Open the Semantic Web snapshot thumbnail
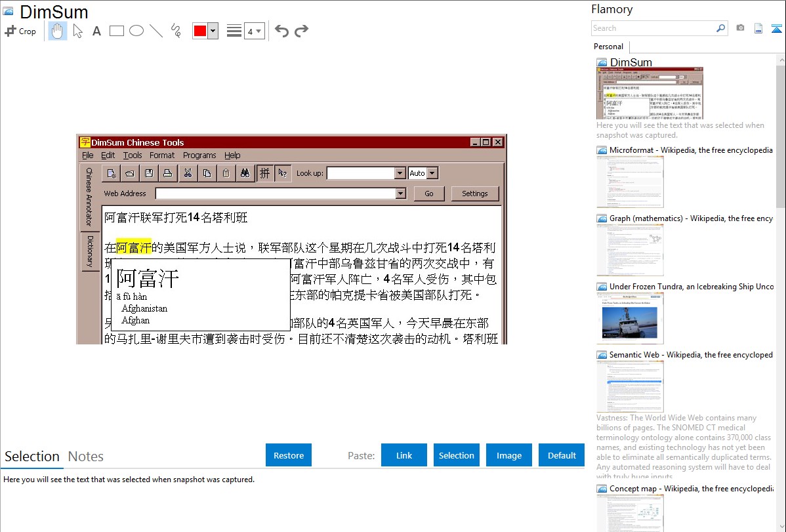Viewport: 786px width, 532px height. coord(630,386)
